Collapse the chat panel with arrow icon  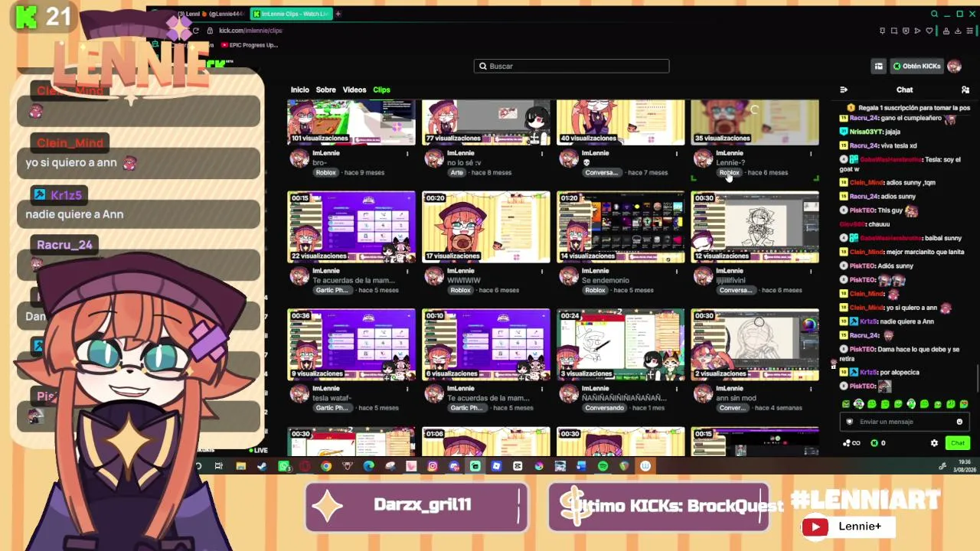pyautogui.click(x=844, y=90)
